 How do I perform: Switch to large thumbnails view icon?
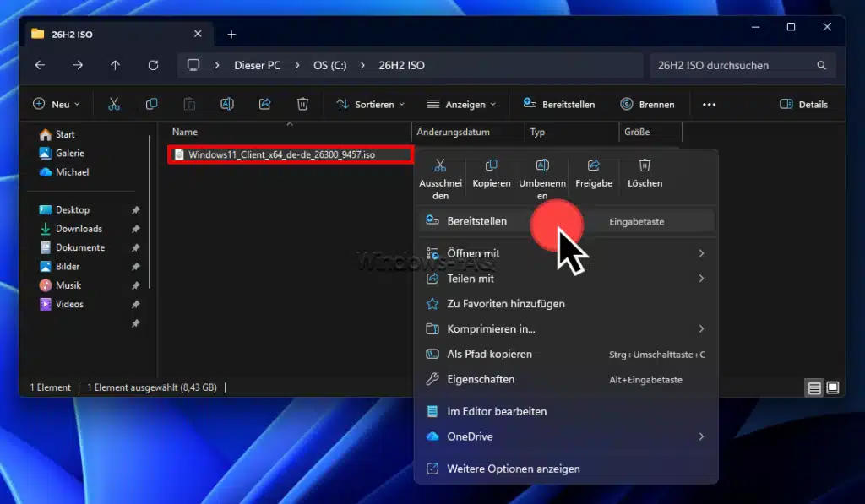(x=833, y=388)
